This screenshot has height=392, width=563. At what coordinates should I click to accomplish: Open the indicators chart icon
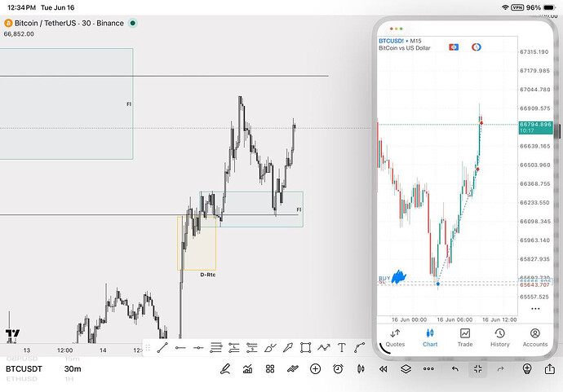(247, 368)
